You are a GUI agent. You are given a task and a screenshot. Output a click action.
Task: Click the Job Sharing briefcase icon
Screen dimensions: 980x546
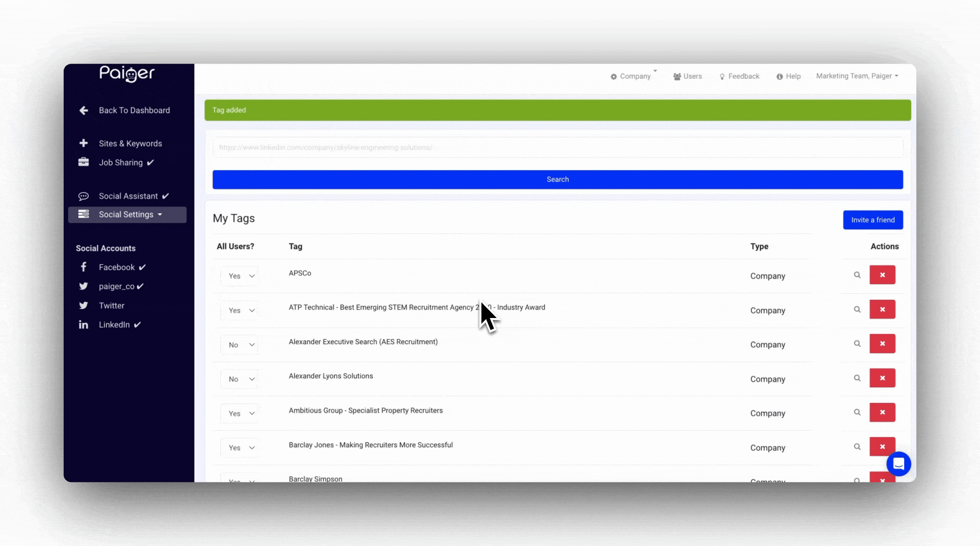[83, 162]
